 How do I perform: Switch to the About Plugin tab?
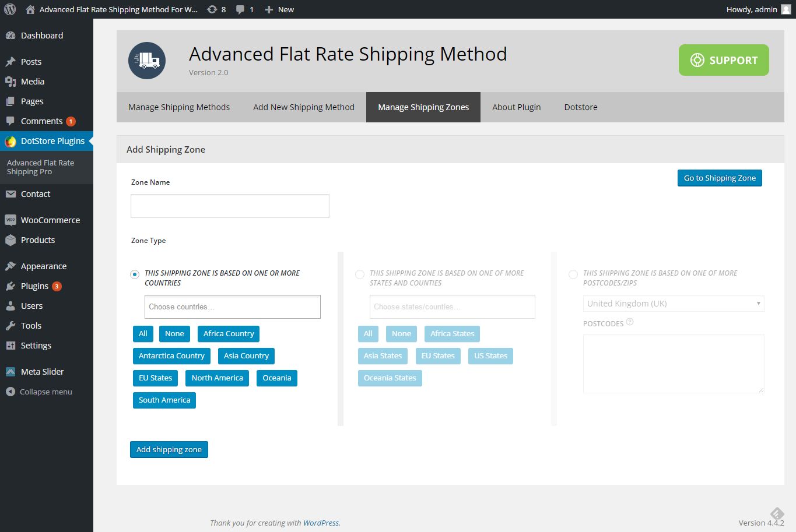[517, 107]
